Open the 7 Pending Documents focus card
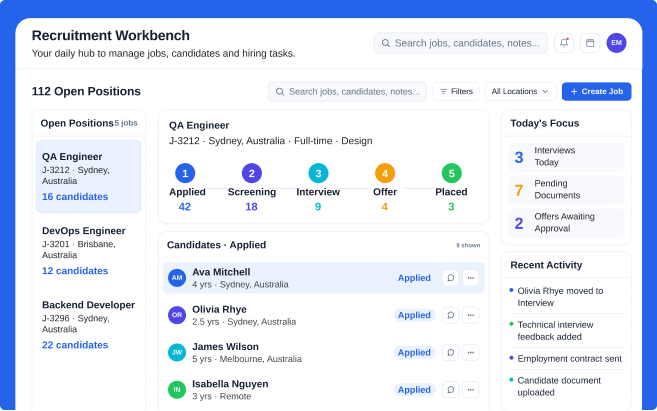Image resolution: width=657 pixels, height=411 pixels. [x=566, y=190]
